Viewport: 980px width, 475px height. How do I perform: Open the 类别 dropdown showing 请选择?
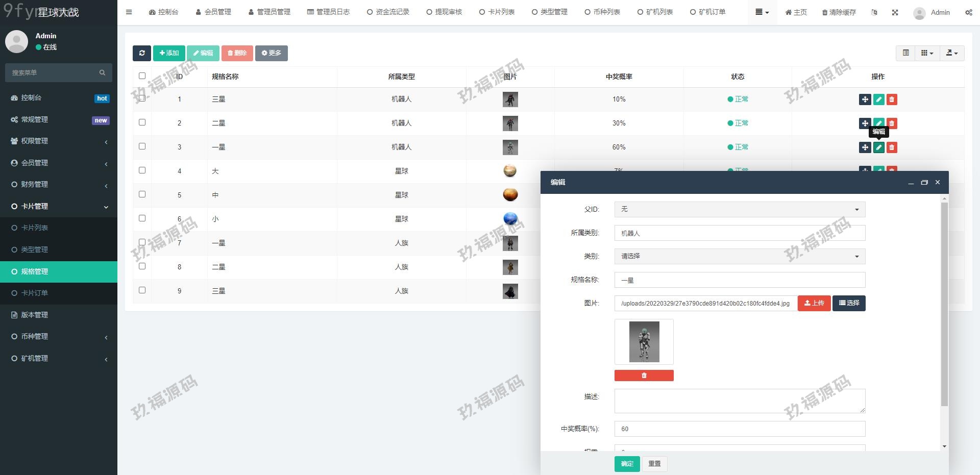click(x=739, y=257)
